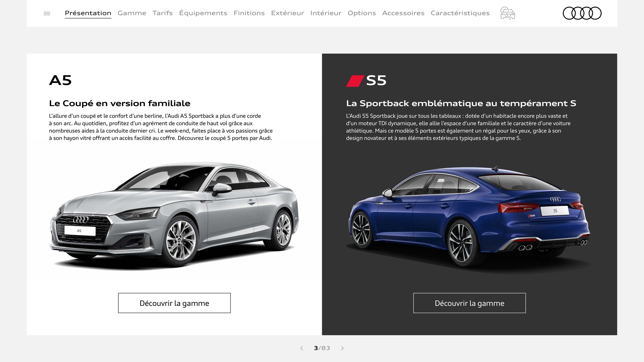This screenshot has width=644, height=362.
Task: Click Découvrir la gamme under S5
Action: tap(469, 303)
